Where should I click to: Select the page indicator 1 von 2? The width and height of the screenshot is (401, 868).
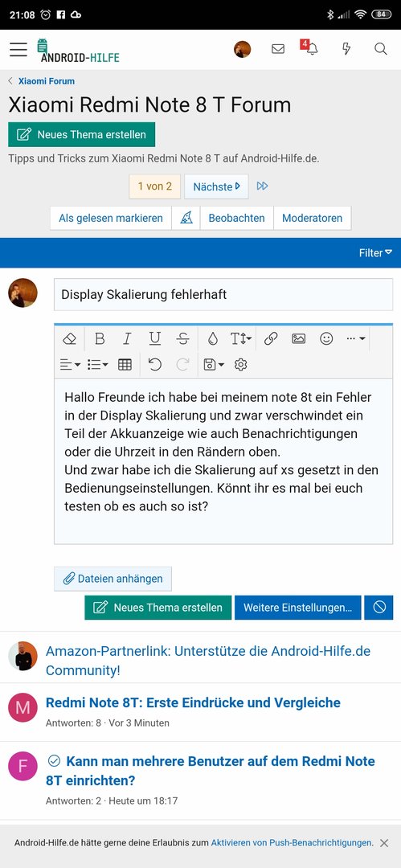click(x=155, y=186)
